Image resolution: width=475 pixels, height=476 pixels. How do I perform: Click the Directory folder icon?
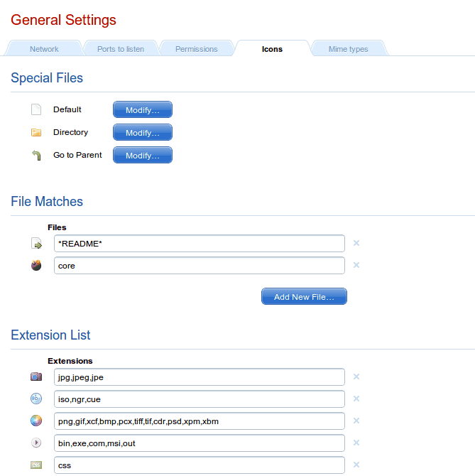[36, 132]
